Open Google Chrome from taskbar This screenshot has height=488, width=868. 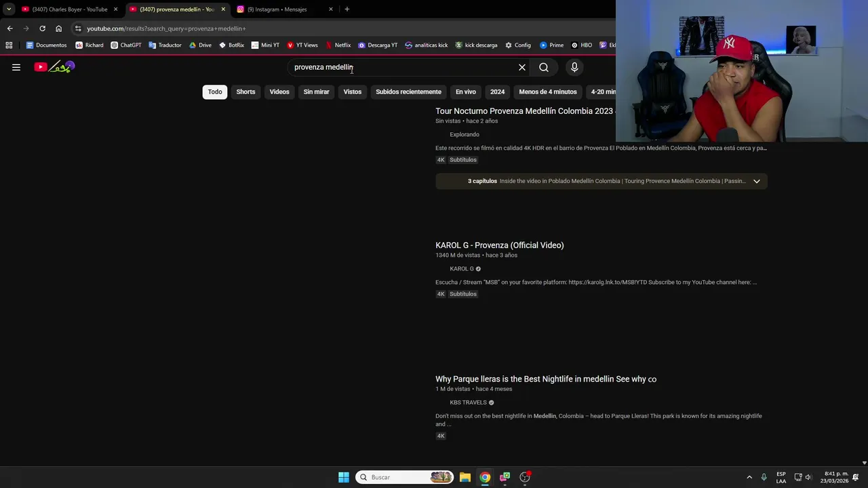(x=485, y=477)
